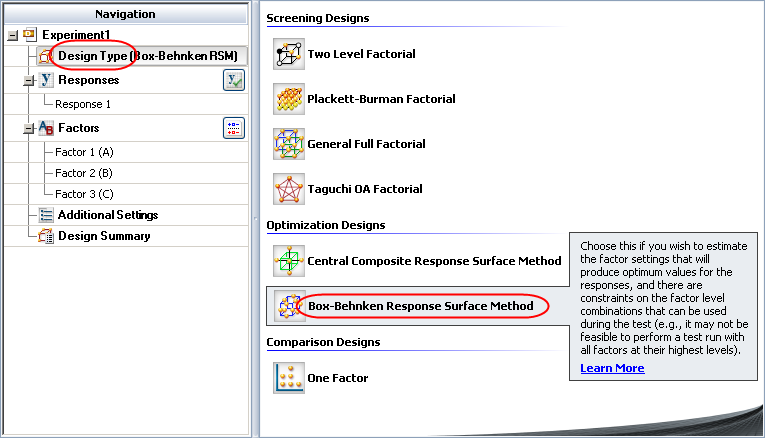Collapse the Responses tree node
The width and height of the screenshot is (765, 438).
[x=28, y=81]
